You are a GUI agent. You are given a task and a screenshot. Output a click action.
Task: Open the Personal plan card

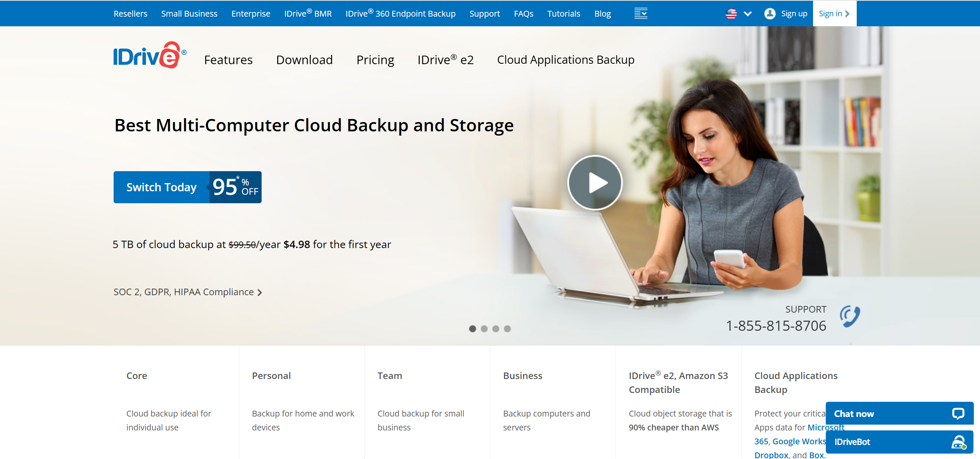(x=271, y=376)
